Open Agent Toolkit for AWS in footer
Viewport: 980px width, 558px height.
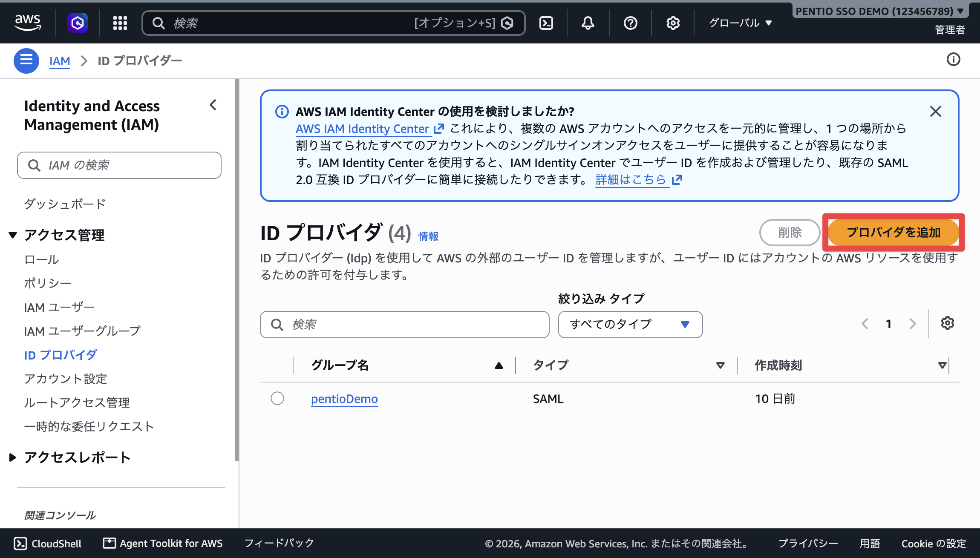[x=163, y=544]
